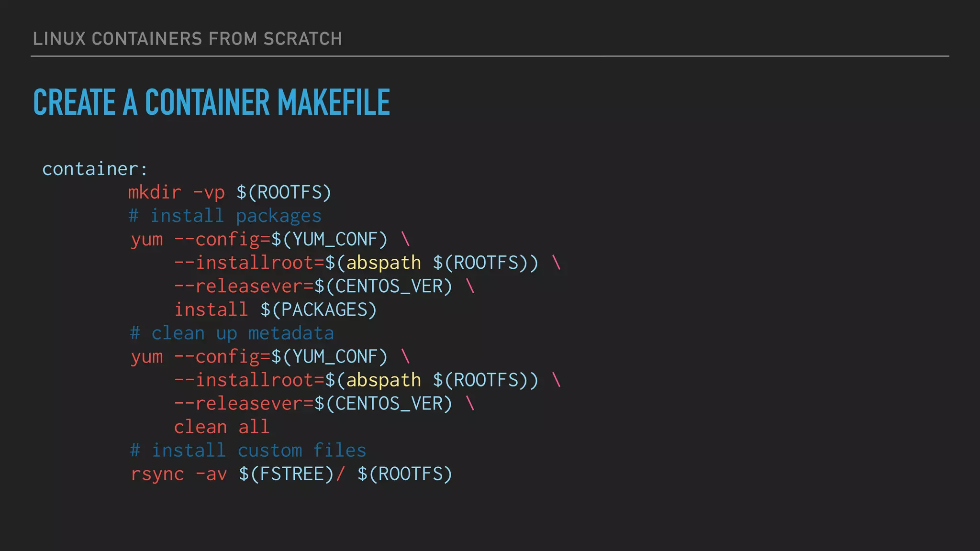980x551 pixels.
Task: Click the first 'yum --config=' line
Action: (201, 239)
